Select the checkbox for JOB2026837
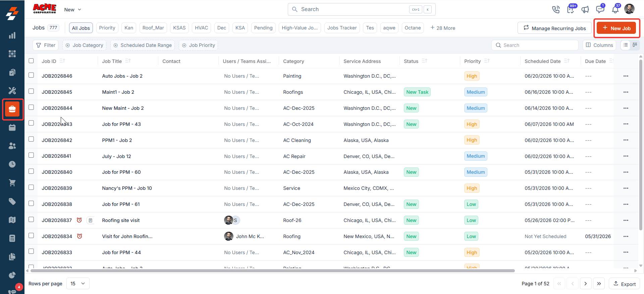The height and width of the screenshot is (294, 644). (x=31, y=219)
